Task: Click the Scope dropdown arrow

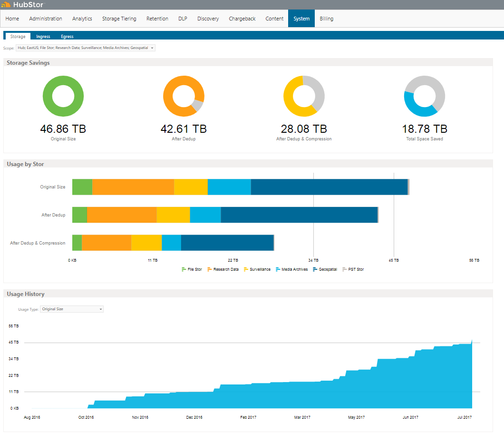Action: (x=152, y=48)
